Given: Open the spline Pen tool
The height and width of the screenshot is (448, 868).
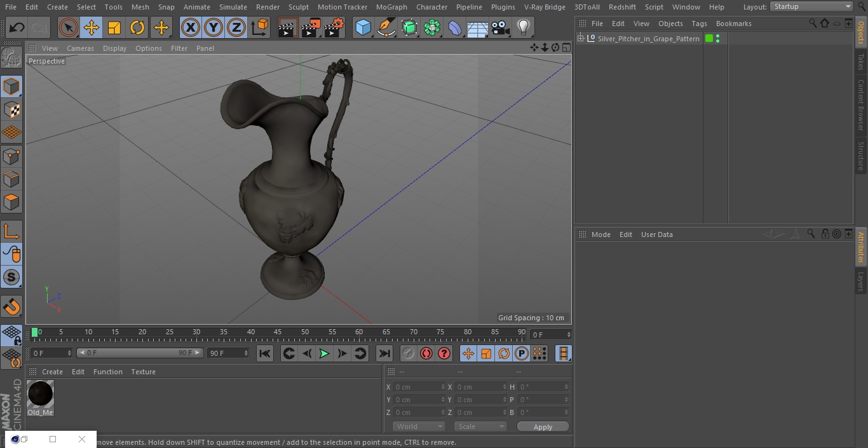Looking at the screenshot, I should (x=386, y=28).
